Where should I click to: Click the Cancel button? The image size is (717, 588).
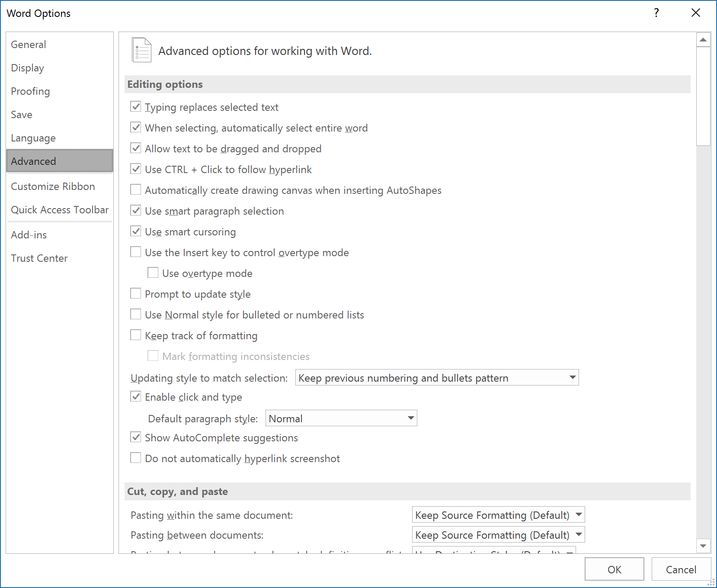coord(681,569)
